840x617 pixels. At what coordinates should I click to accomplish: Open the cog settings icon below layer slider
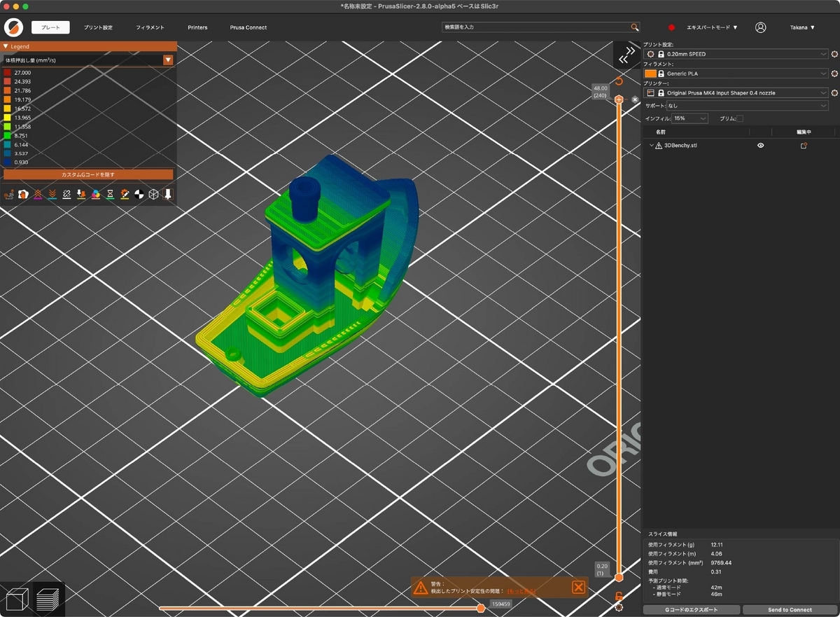click(619, 607)
